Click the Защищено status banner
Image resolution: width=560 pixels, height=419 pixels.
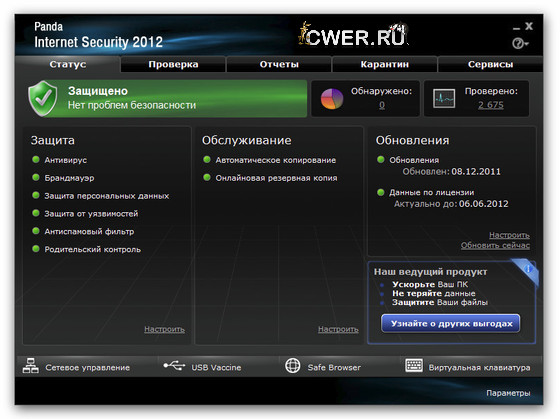pyautogui.click(x=167, y=99)
